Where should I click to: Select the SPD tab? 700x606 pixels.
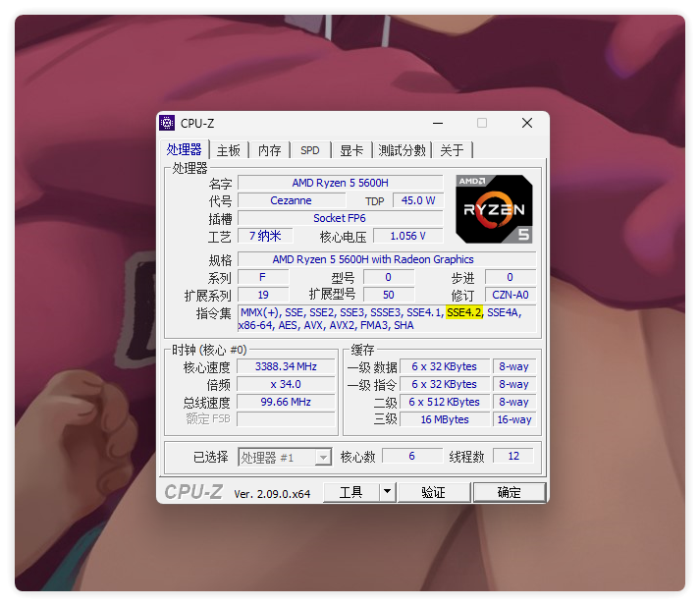point(310,150)
